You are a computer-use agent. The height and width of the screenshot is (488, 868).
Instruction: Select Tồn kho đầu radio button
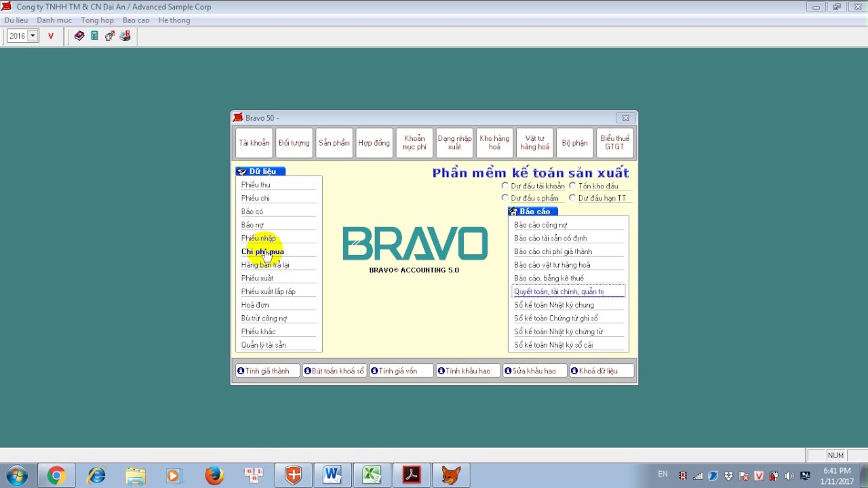(572, 186)
